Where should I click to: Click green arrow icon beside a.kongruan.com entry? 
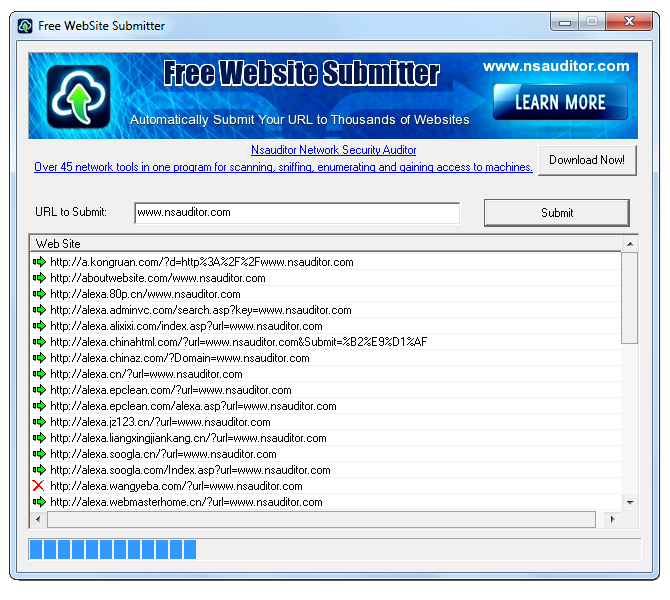(39, 262)
